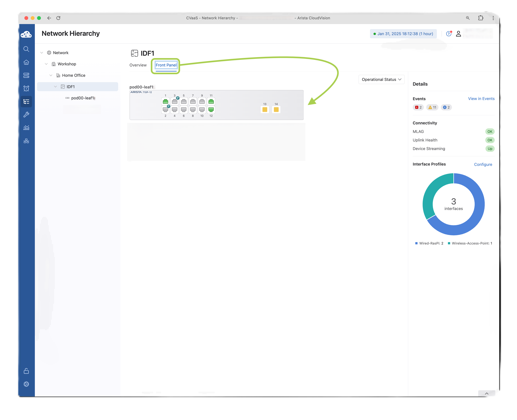517x420 pixels.
Task: Open topology icon in sidebar
Action: pyautogui.click(x=26, y=141)
